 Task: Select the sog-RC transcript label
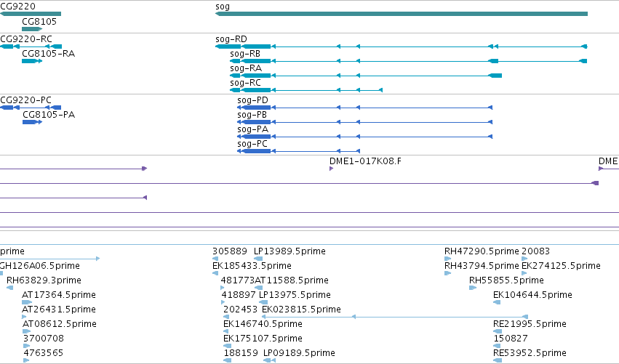pos(246,83)
